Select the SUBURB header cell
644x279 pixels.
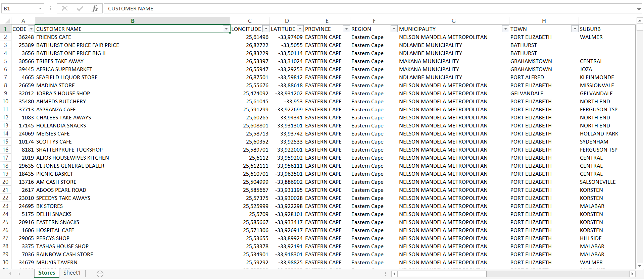pos(607,29)
